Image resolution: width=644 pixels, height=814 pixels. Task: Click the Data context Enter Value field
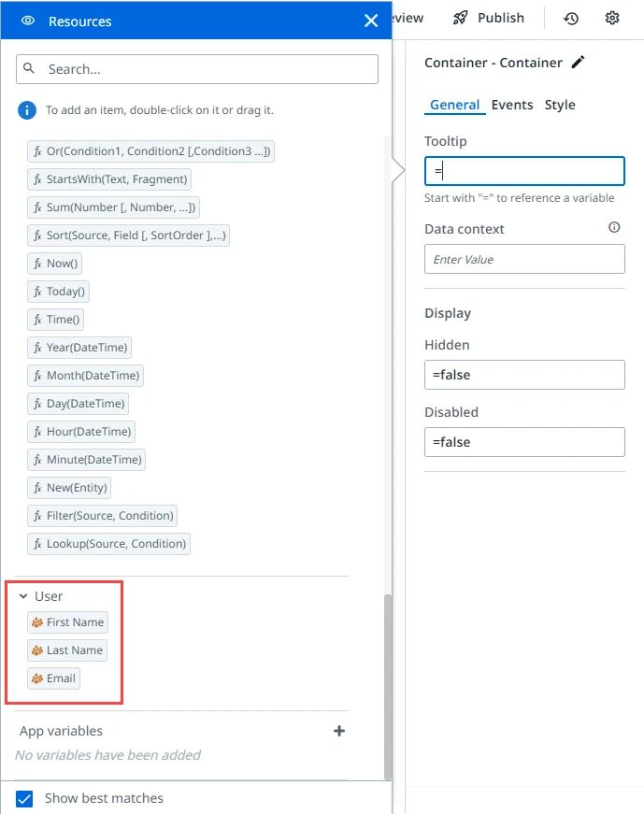(x=524, y=259)
